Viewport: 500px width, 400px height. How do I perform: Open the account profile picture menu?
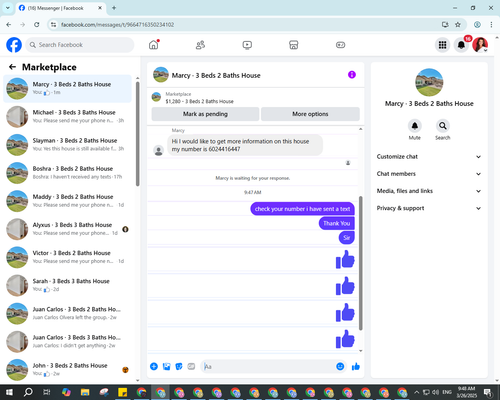pyautogui.click(x=480, y=45)
